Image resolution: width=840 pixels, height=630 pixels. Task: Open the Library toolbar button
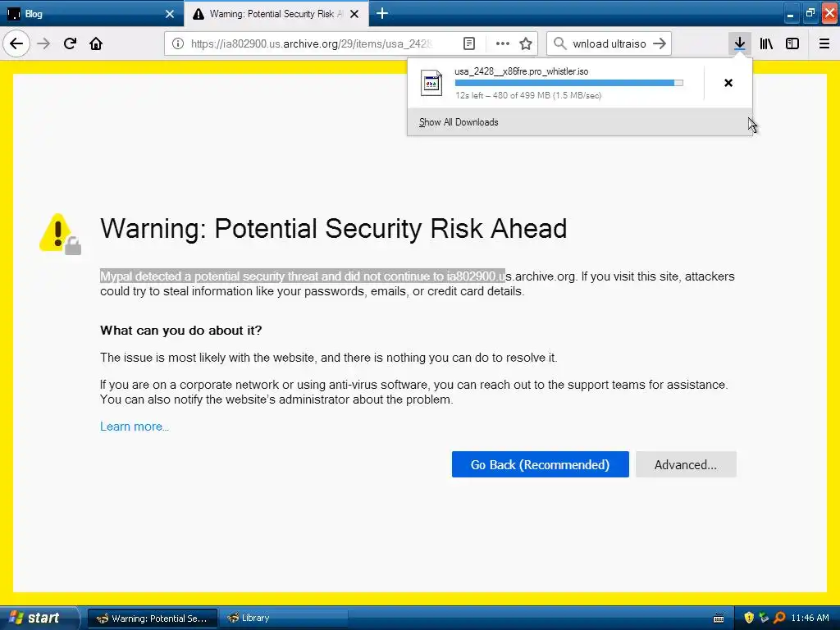click(766, 43)
